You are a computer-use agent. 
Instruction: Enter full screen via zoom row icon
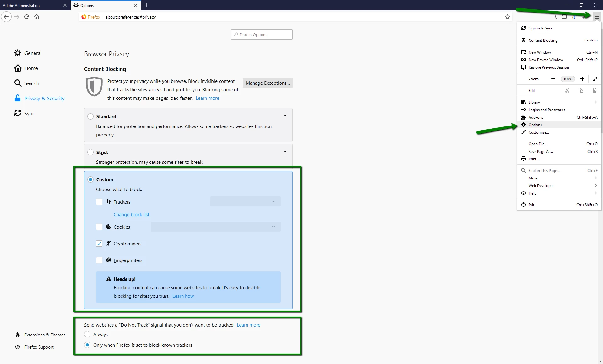595,79
